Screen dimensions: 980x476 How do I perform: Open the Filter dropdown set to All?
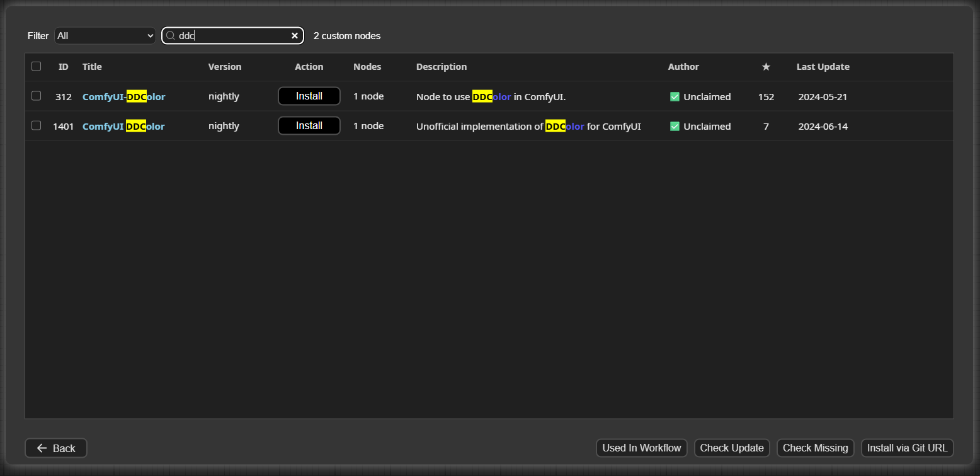pyautogui.click(x=105, y=36)
